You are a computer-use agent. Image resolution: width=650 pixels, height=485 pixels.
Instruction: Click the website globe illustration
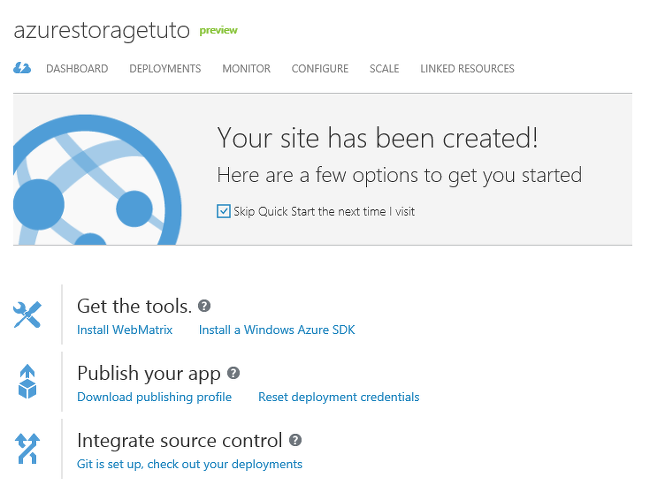(x=97, y=180)
